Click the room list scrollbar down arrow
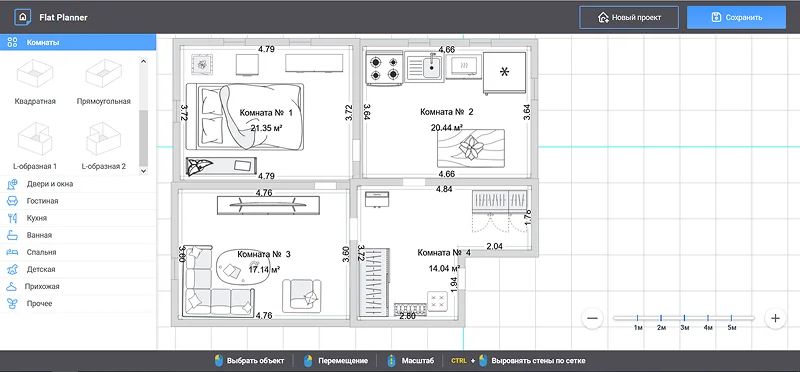 point(143,170)
